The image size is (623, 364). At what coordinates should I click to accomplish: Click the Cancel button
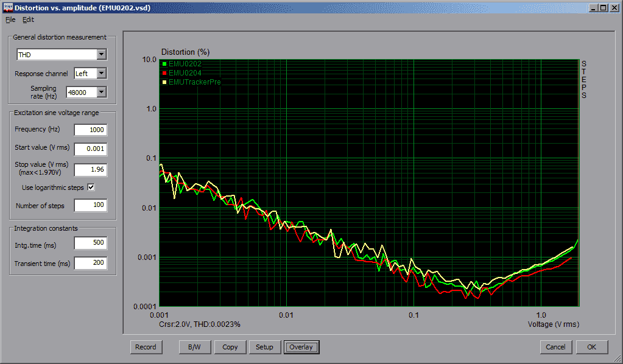tap(555, 347)
